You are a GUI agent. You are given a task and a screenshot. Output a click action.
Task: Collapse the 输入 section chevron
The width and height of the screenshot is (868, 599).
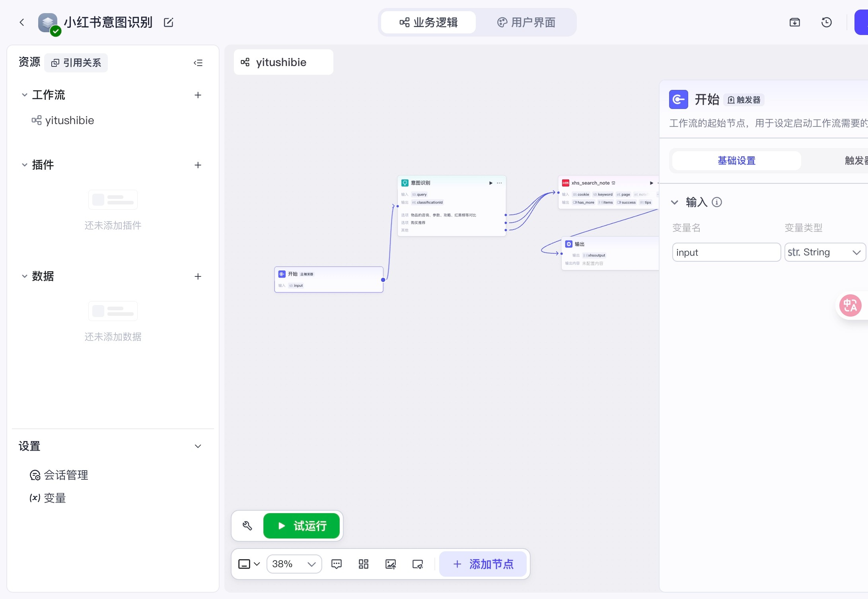pyautogui.click(x=675, y=202)
